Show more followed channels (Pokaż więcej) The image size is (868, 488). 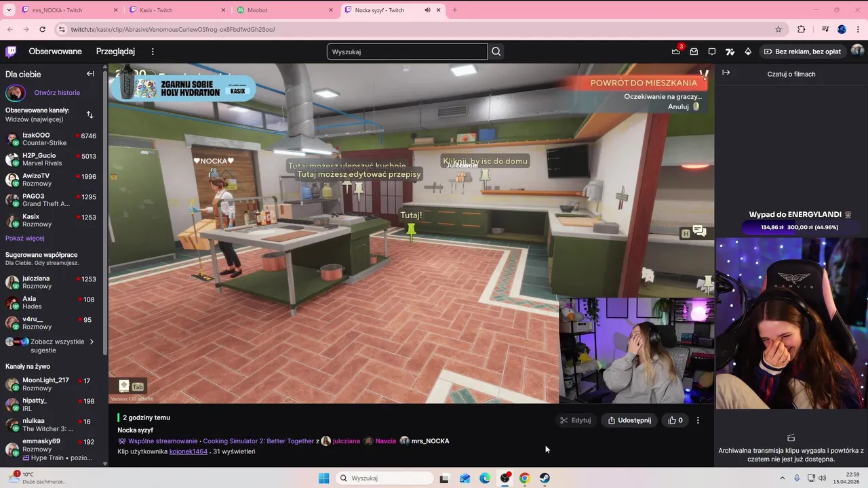25,238
